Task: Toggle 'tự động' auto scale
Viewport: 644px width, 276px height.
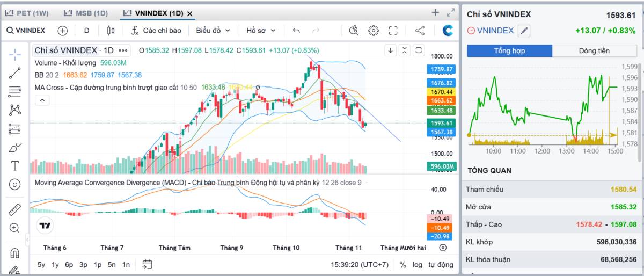Action: pos(441,264)
